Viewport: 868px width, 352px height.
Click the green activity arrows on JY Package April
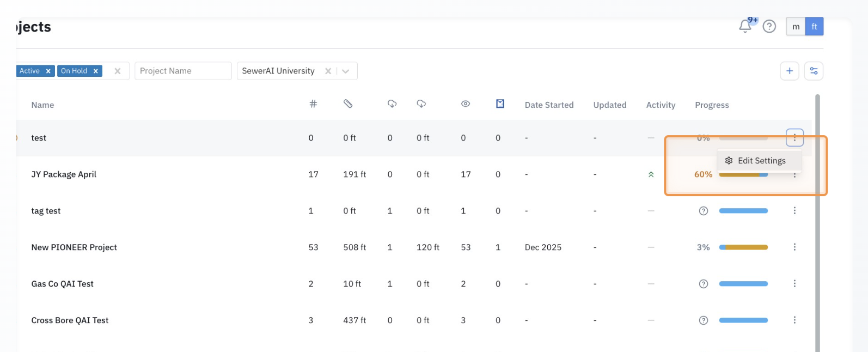point(651,174)
